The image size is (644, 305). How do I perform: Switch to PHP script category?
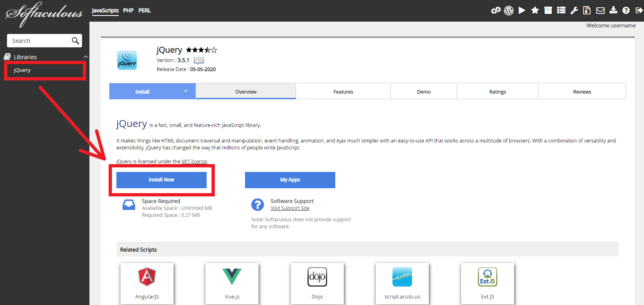(x=128, y=11)
